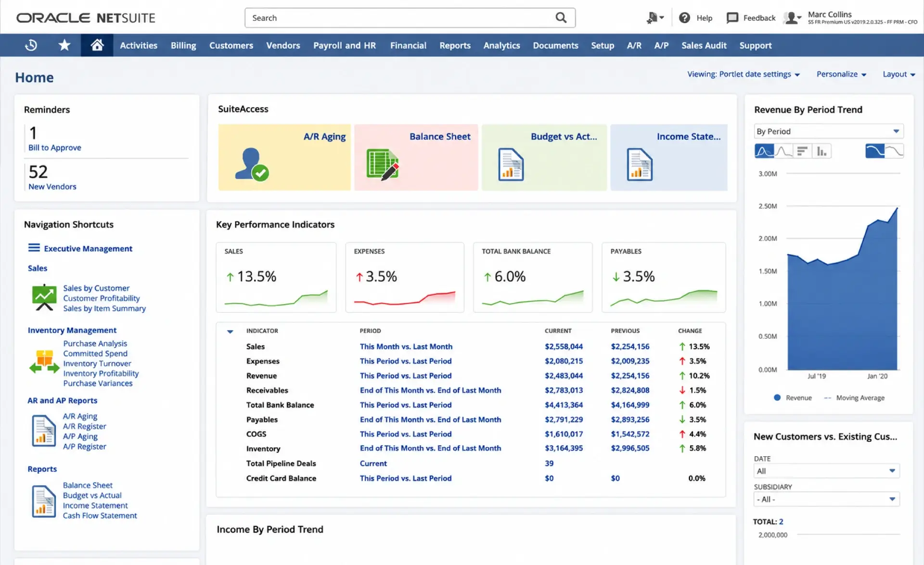The height and width of the screenshot is (565, 924).
Task: Open the Recent Records clock icon
Action: pos(31,45)
